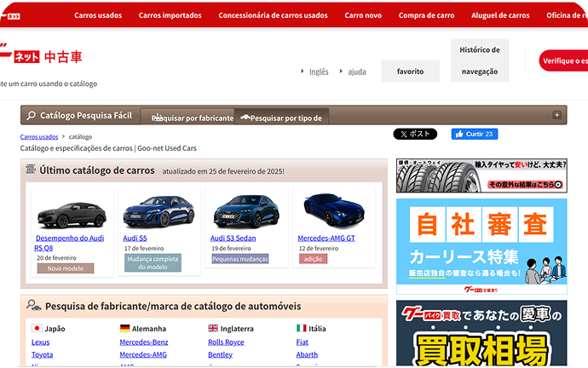Click the red Verifique button
Image resolution: width=588 pixels, height=368 pixels.
(563, 60)
